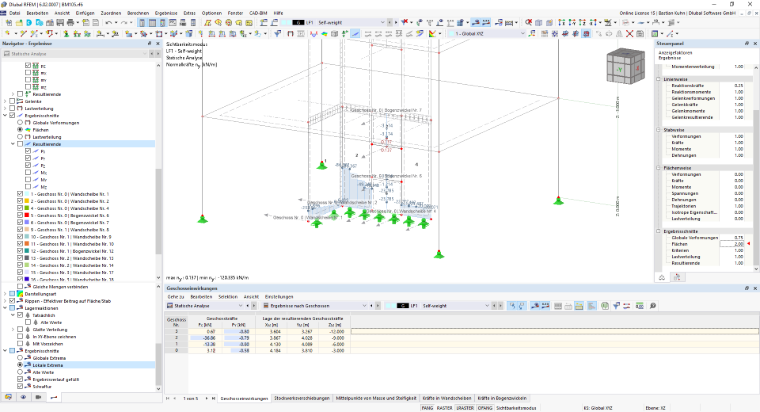
Task: Toggle Gleiche Mengen verbinden checkbox
Action: click(x=20, y=287)
